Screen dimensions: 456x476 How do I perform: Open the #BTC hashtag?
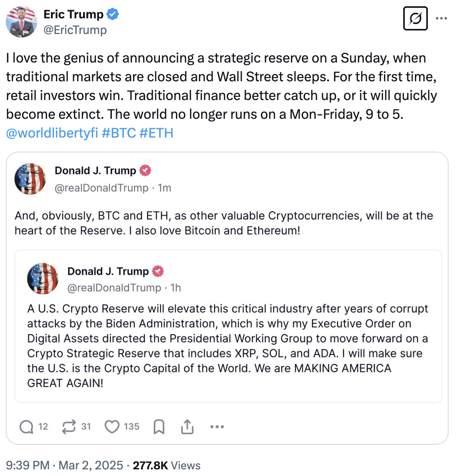(118, 133)
